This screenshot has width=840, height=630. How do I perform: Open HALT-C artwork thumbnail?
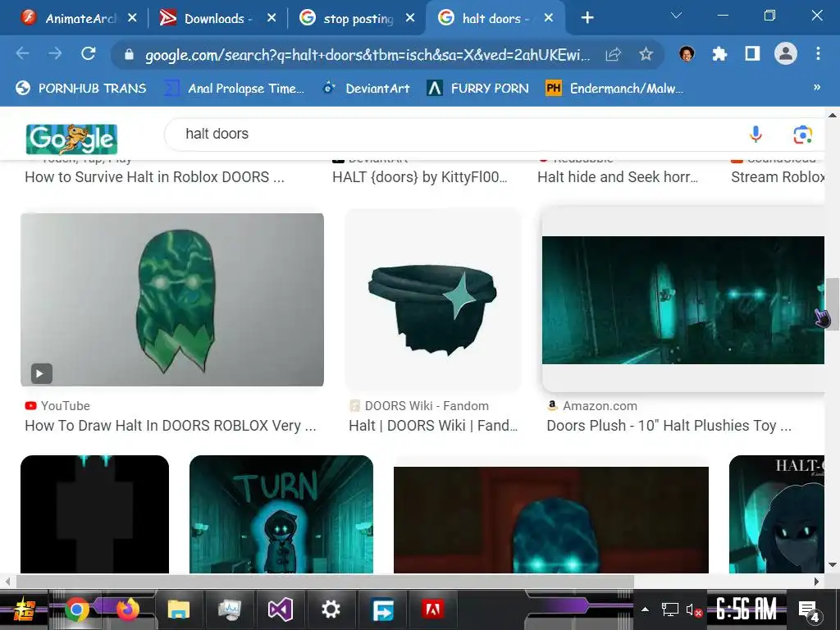tap(777, 514)
